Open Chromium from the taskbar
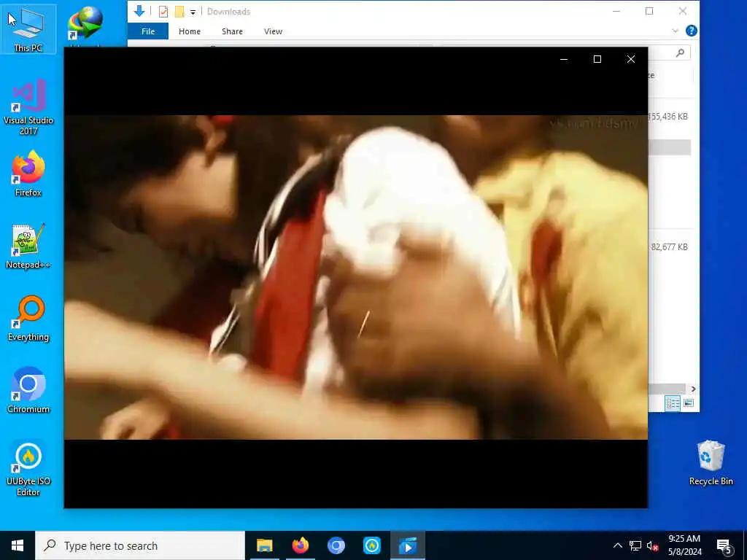This screenshot has height=560, width=747. tap(336, 545)
